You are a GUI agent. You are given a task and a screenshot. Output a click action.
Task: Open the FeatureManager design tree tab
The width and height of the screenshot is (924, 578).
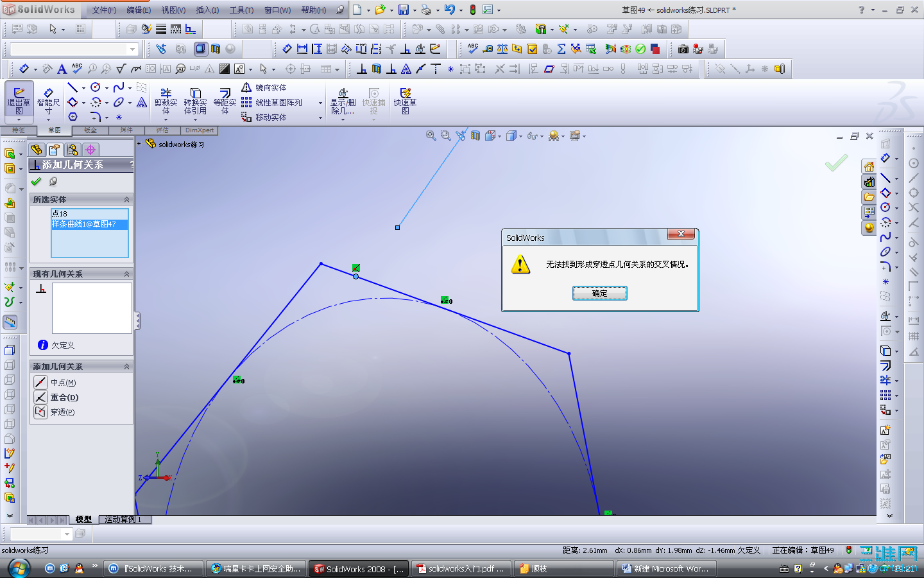(37, 150)
